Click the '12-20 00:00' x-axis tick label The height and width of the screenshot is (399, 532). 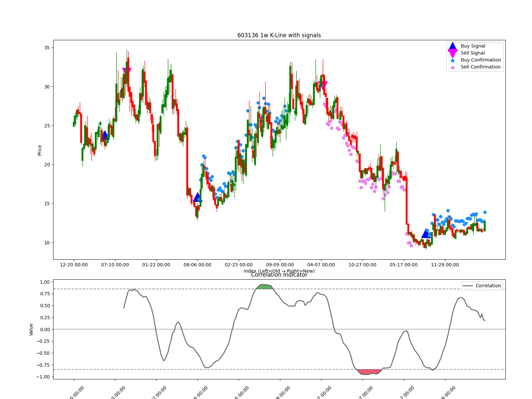tap(74, 265)
